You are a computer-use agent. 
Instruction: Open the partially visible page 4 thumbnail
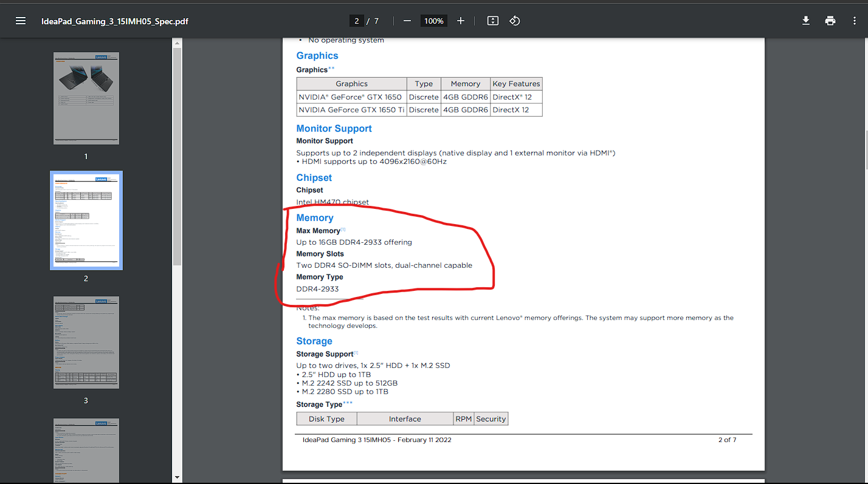click(x=86, y=450)
